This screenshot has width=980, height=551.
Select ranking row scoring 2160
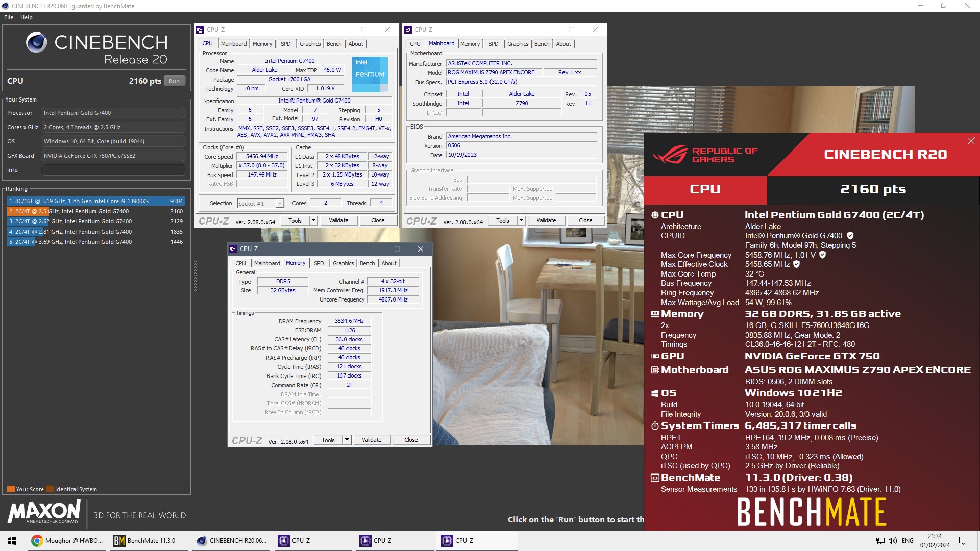click(95, 211)
